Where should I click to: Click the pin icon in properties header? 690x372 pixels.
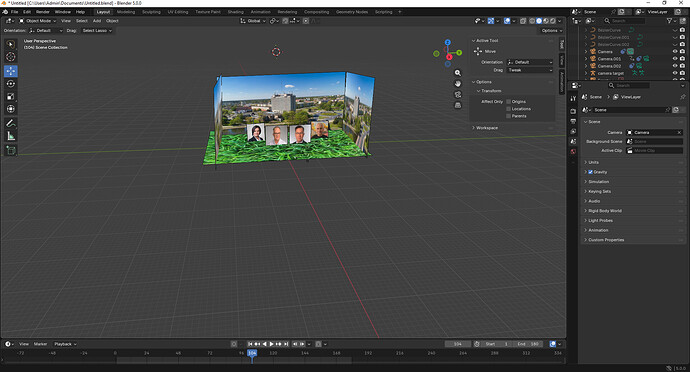pos(683,97)
